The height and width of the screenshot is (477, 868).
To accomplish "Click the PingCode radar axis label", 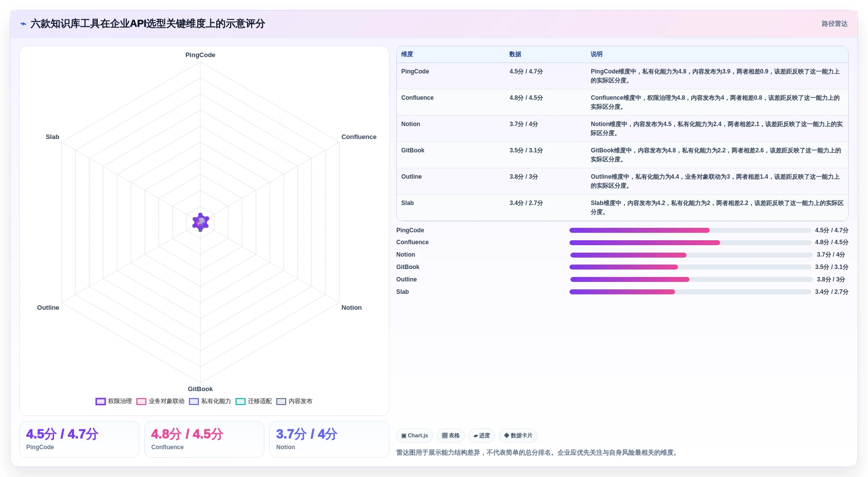I will (200, 55).
